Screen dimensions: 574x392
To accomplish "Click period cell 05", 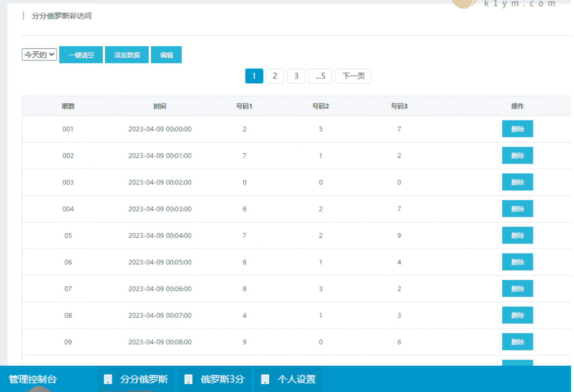I will pos(68,236).
